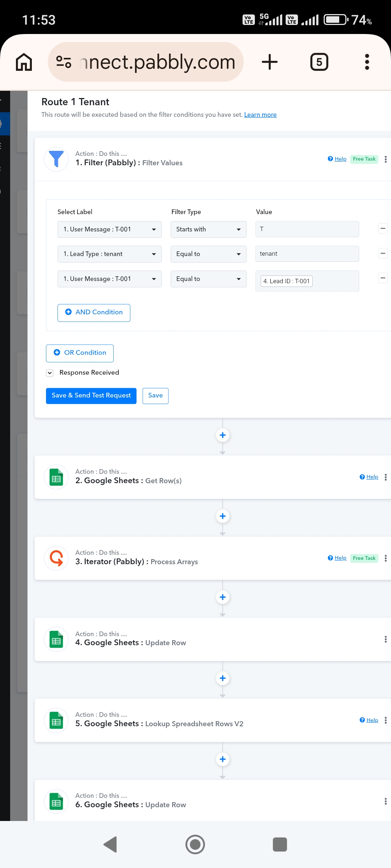391x868 pixels.
Task: Click the OR Condition button
Action: 80,353
